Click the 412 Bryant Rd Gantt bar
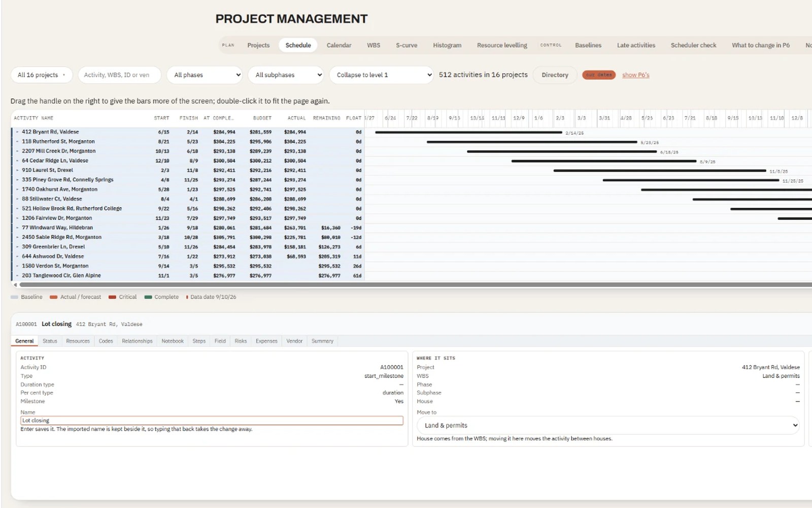The image size is (812, 508). tap(468, 132)
